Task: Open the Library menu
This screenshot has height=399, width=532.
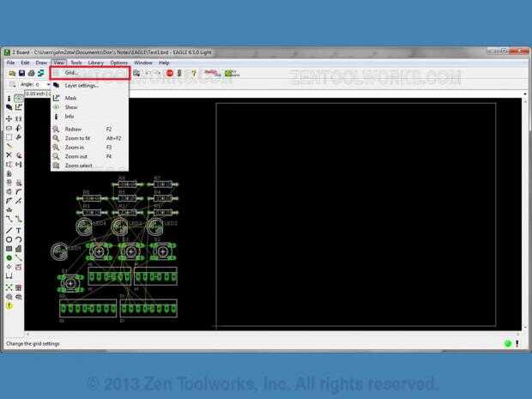Action: click(x=96, y=63)
